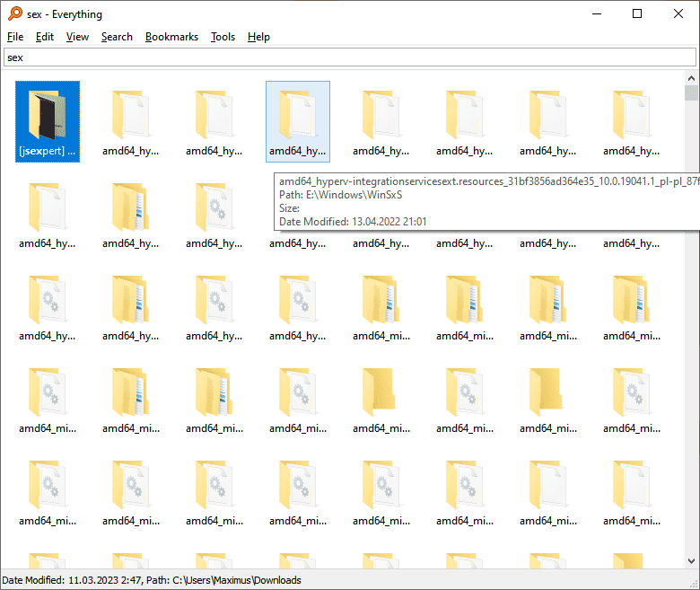Click the status bar Date Modified path text

[x=152, y=580]
